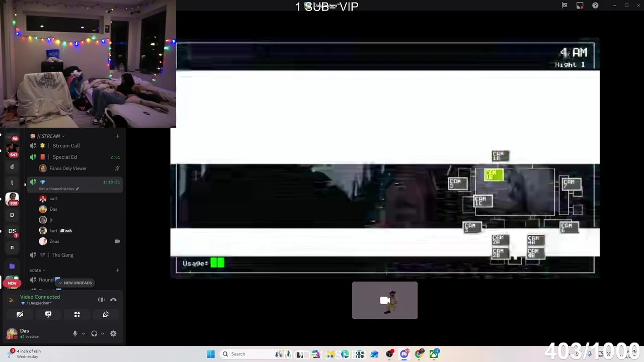Open Discord from the taskbar
The image size is (644, 362).
[404, 354]
